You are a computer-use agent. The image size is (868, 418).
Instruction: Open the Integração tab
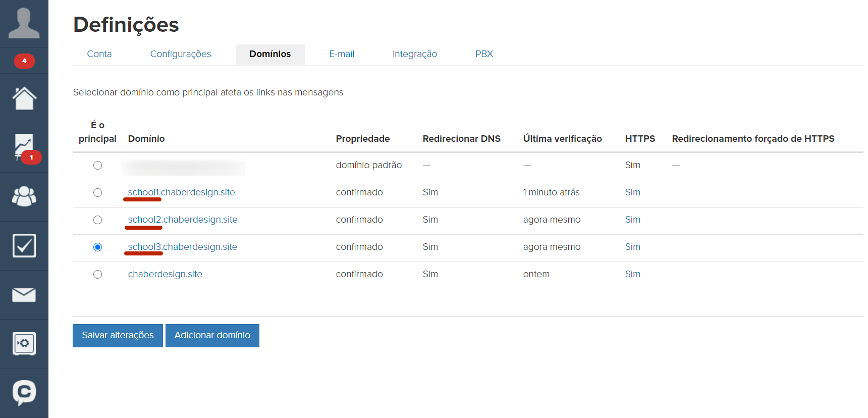415,54
